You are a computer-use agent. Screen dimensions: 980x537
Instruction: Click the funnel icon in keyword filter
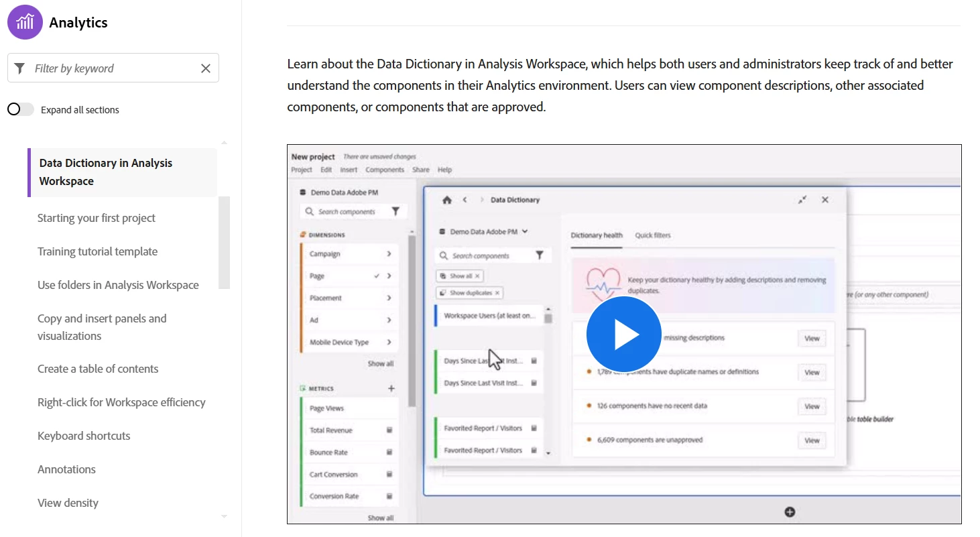tap(20, 68)
